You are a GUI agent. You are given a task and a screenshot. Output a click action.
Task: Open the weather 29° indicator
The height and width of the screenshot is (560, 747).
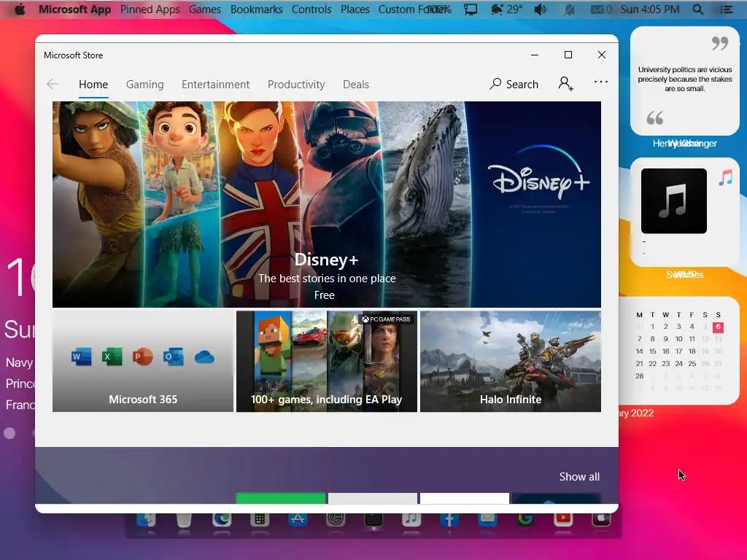click(x=506, y=9)
